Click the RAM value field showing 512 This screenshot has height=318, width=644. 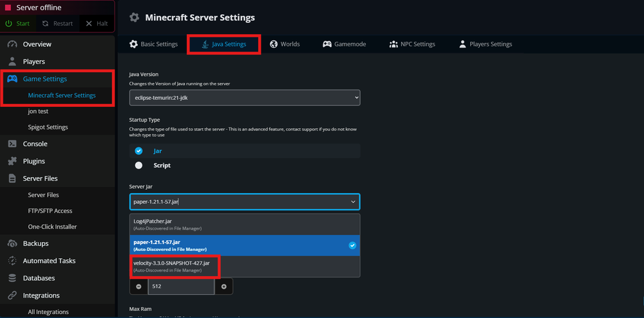(180, 286)
